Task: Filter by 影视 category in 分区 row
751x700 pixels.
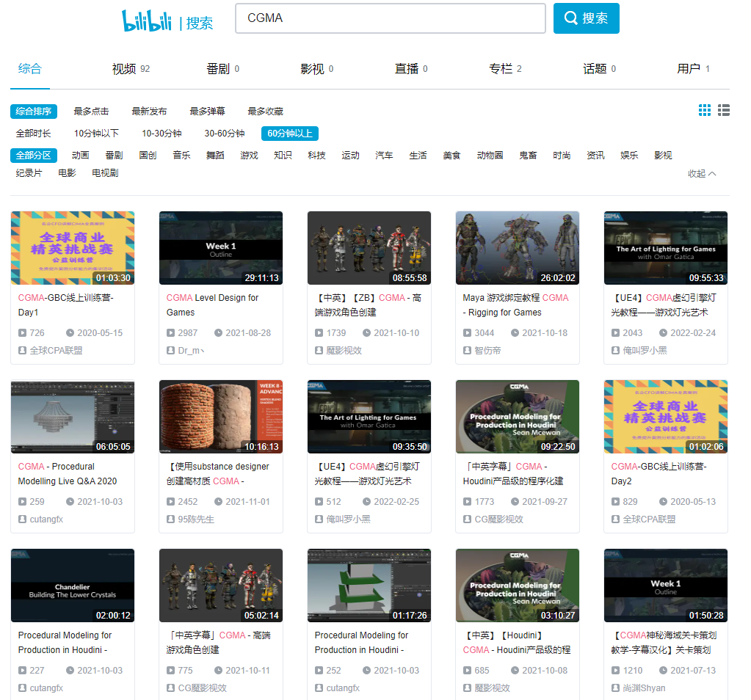Action: [663, 155]
